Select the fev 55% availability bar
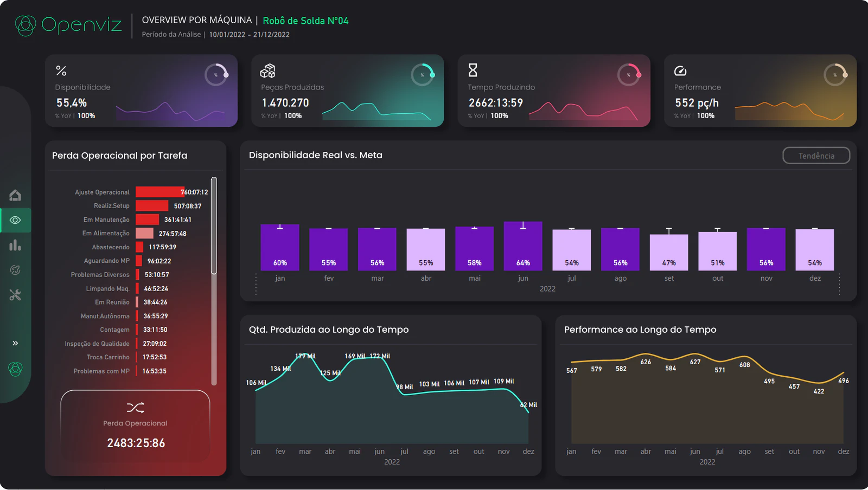 (329, 249)
